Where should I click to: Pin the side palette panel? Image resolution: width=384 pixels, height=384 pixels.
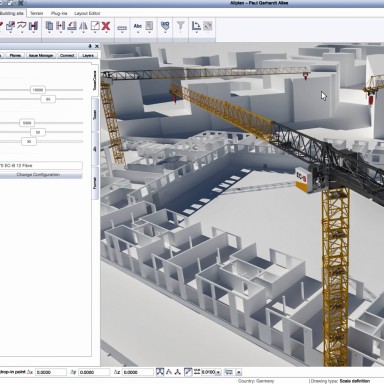(x=90, y=46)
